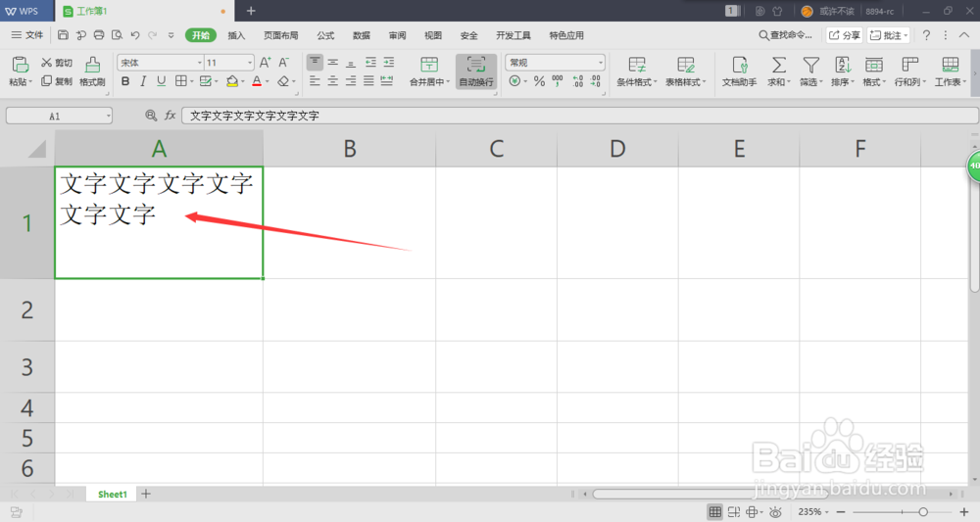The width and height of the screenshot is (980, 522).
Task: Switch to the Data (数据) tab
Action: 362,35
